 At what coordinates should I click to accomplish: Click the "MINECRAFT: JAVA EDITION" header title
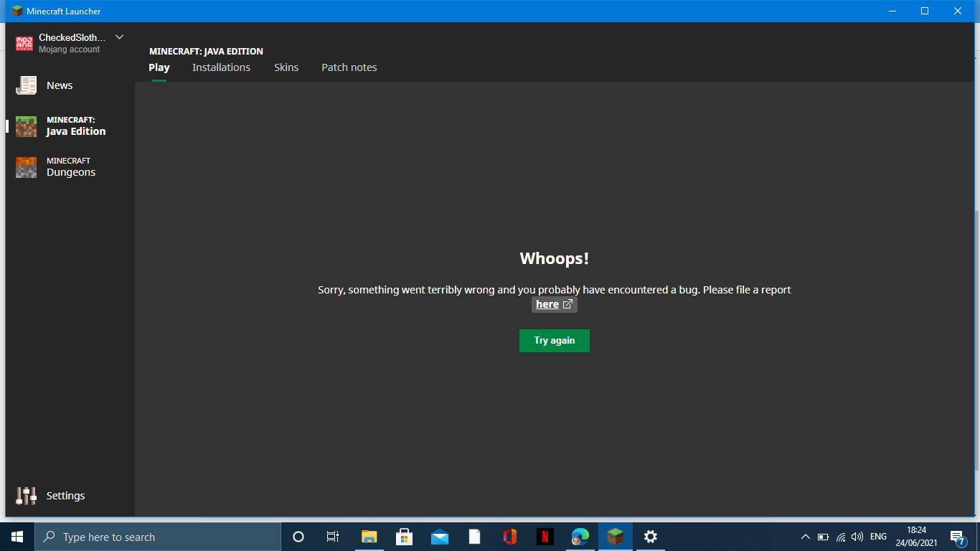point(206,52)
